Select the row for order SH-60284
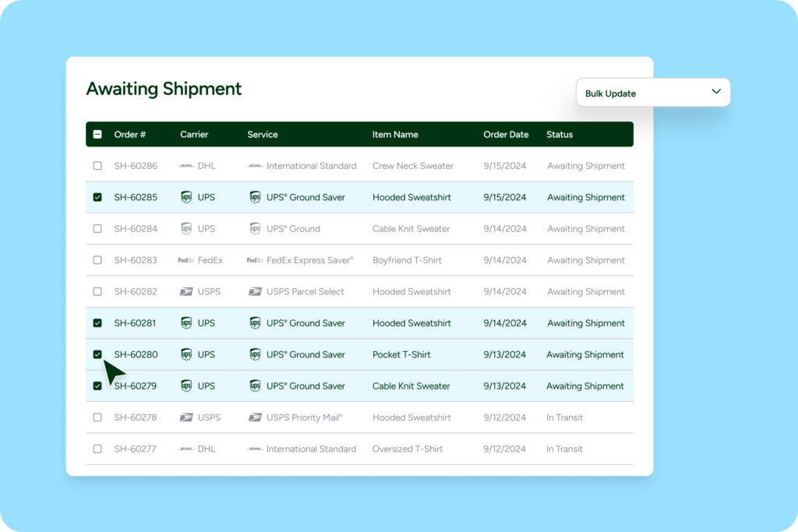 97,228
